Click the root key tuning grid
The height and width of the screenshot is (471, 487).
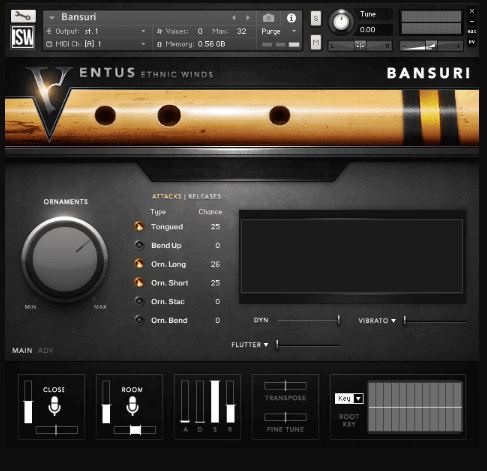coord(415,407)
